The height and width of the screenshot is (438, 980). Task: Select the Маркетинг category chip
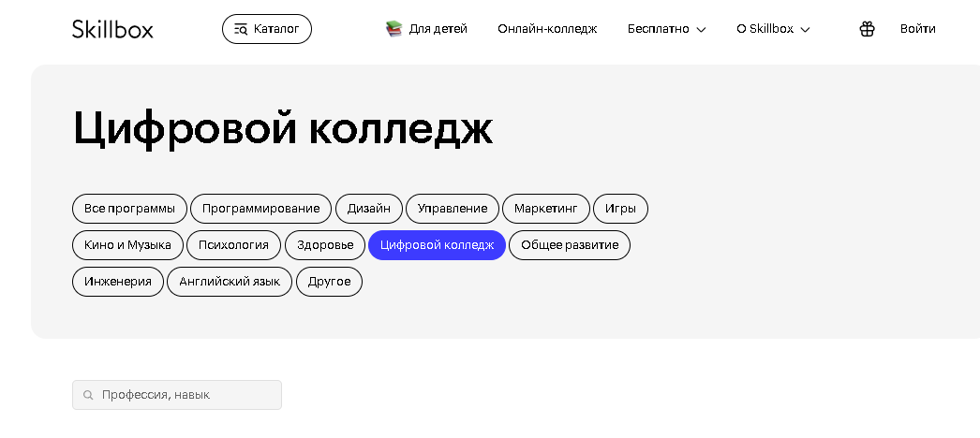point(546,209)
